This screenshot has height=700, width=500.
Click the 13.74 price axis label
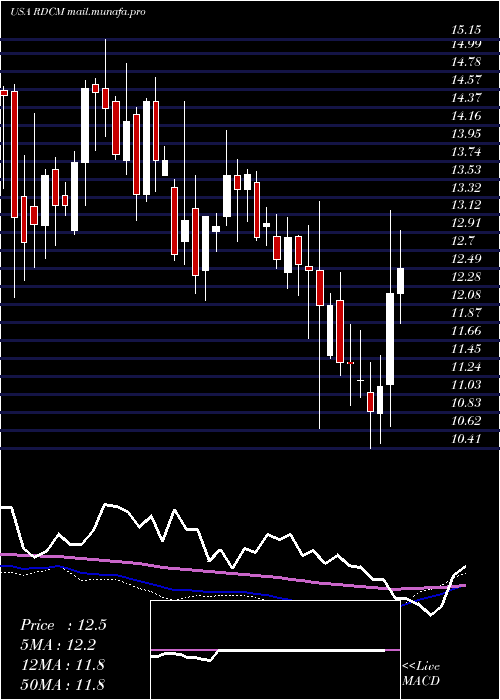point(466,151)
